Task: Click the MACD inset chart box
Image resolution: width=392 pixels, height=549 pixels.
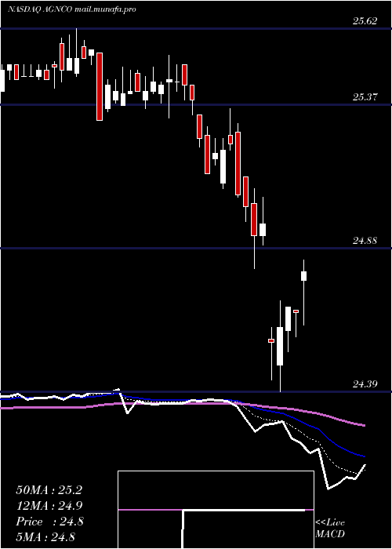Action: click(x=216, y=510)
